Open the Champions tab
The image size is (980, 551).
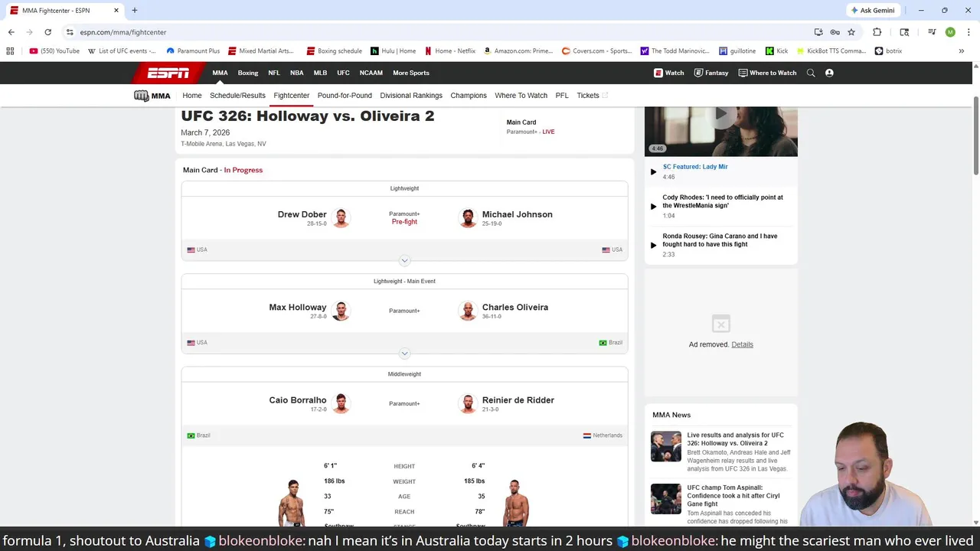tap(469, 96)
